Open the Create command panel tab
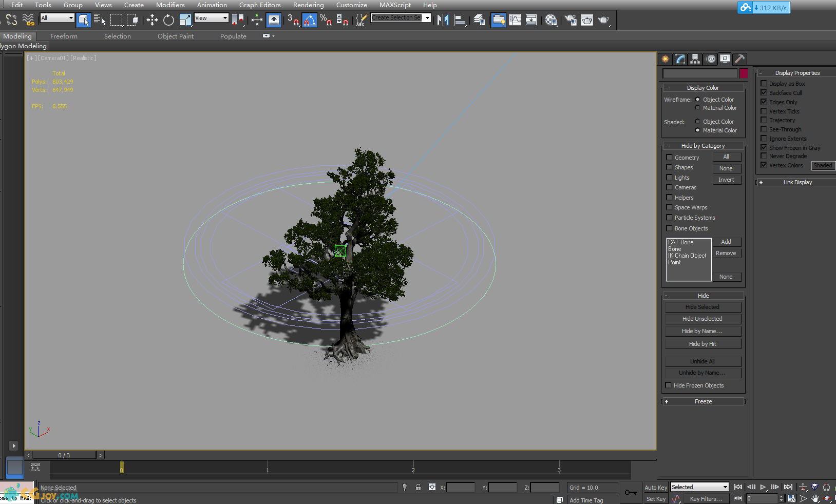 (x=666, y=59)
